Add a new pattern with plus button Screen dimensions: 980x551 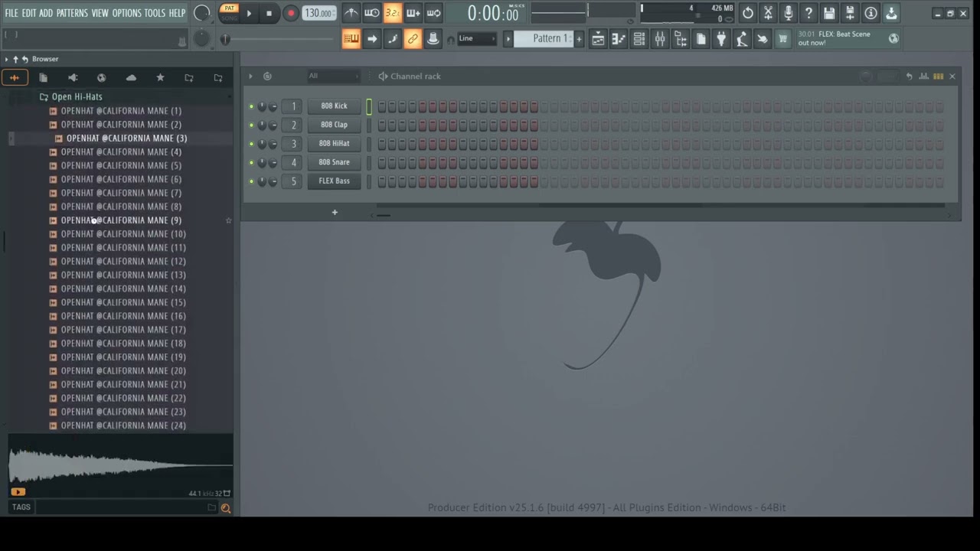pyautogui.click(x=579, y=39)
